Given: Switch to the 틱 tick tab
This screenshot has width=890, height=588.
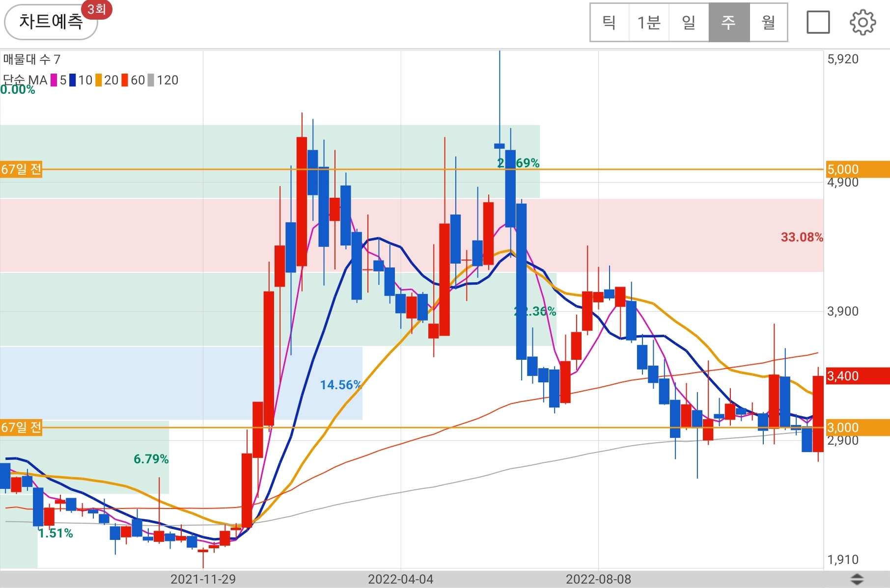Looking at the screenshot, I should click(610, 23).
